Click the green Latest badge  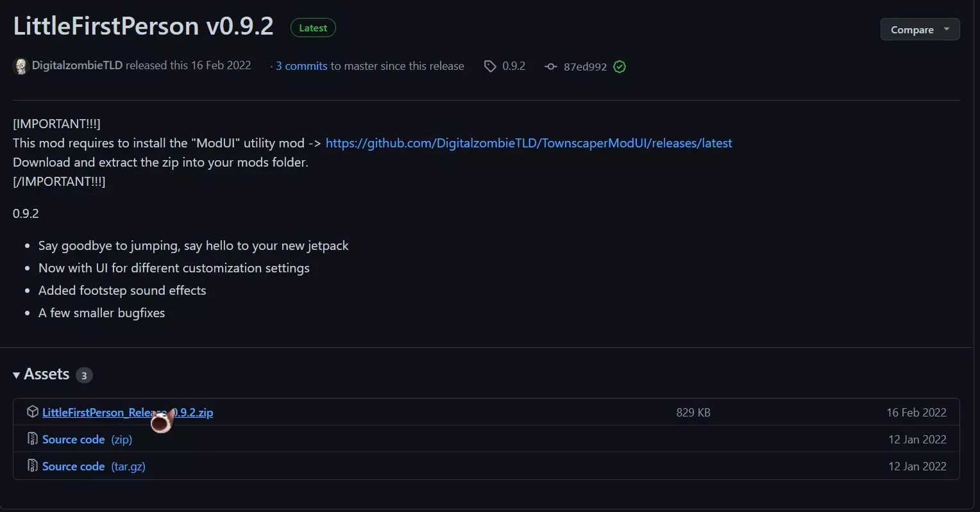pos(313,28)
